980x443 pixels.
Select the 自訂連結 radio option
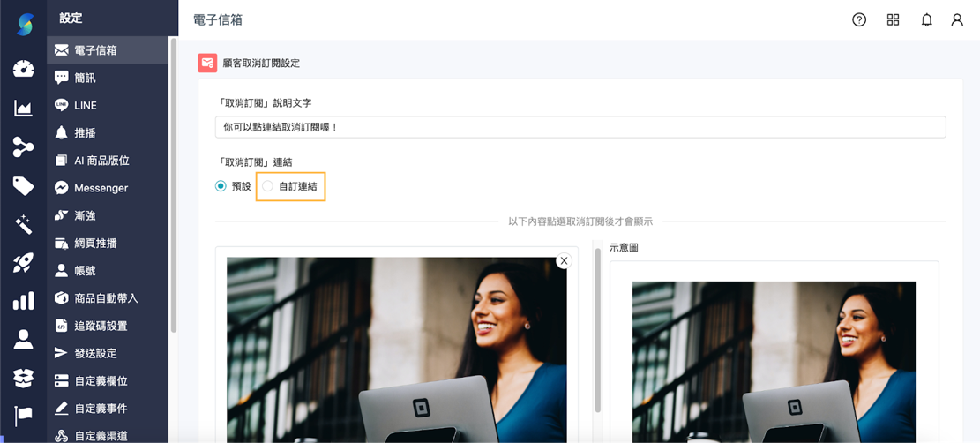[x=268, y=186]
